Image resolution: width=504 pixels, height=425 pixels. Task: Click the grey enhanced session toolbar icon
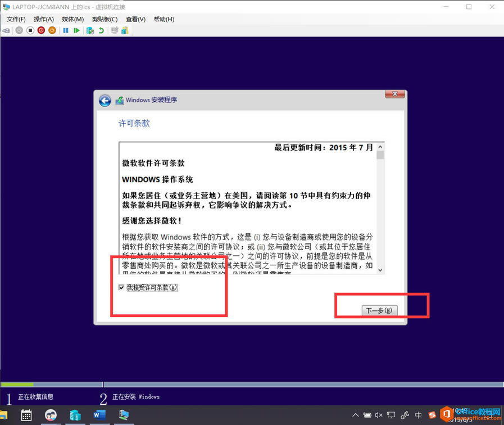(x=115, y=30)
